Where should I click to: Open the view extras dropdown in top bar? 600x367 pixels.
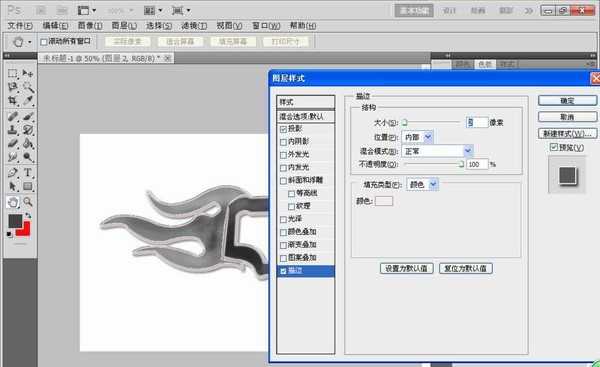coord(87,10)
